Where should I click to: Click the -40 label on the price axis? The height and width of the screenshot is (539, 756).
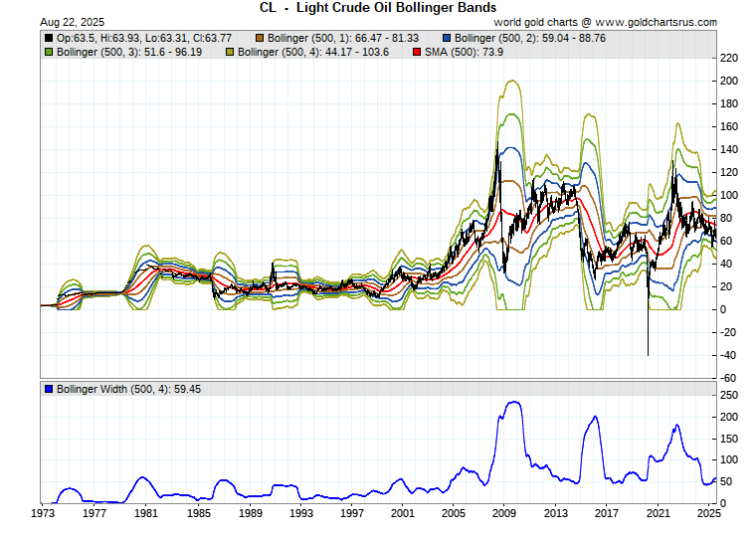[x=728, y=355]
